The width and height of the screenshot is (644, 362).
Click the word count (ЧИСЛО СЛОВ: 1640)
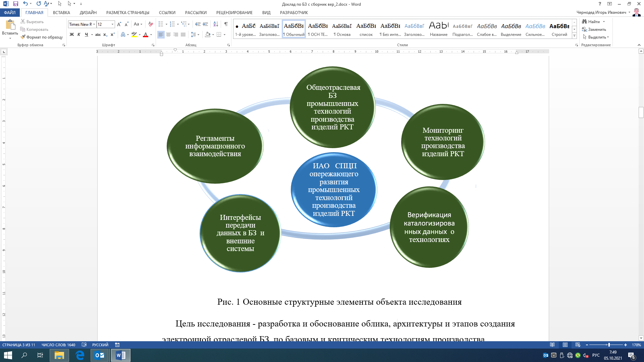pyautogui.click(x=58, y=345)
